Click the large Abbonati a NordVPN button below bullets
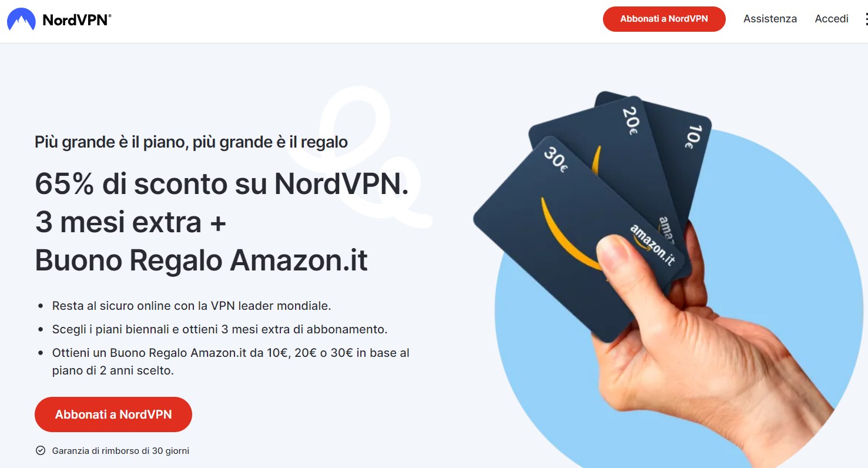 tap(113, 414)
